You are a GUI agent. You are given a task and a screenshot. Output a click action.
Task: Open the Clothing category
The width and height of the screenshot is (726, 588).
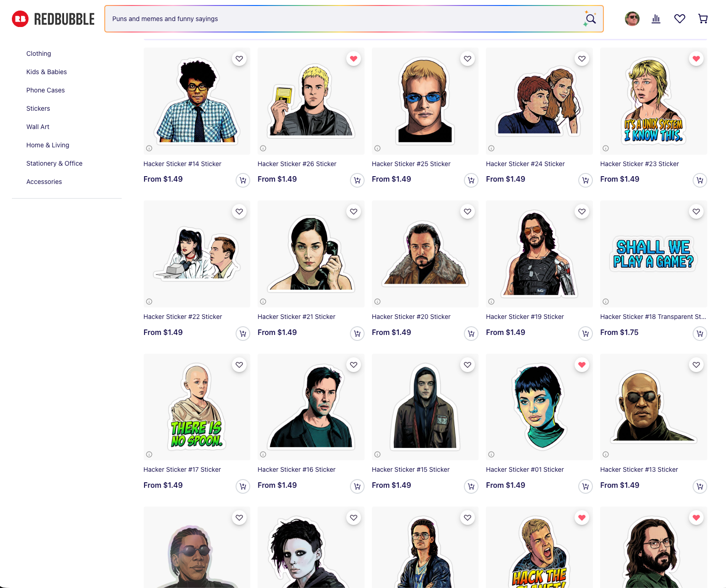pos(39,54)
